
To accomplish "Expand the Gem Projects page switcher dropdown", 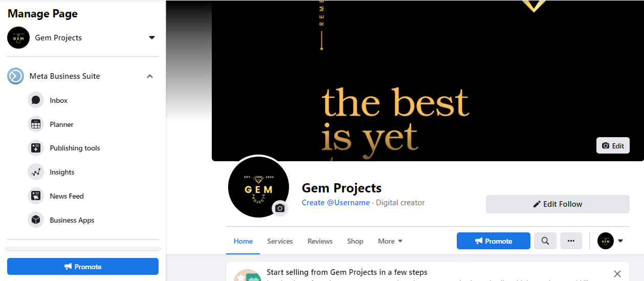I will coord(152,38).
